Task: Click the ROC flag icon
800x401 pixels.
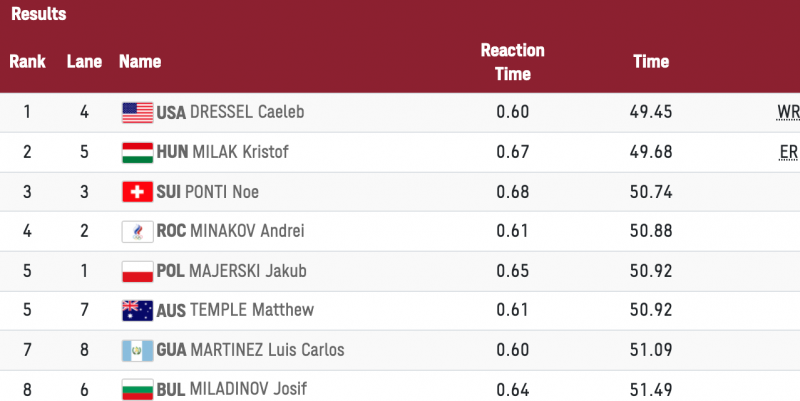Action: (x=137, y=231)
